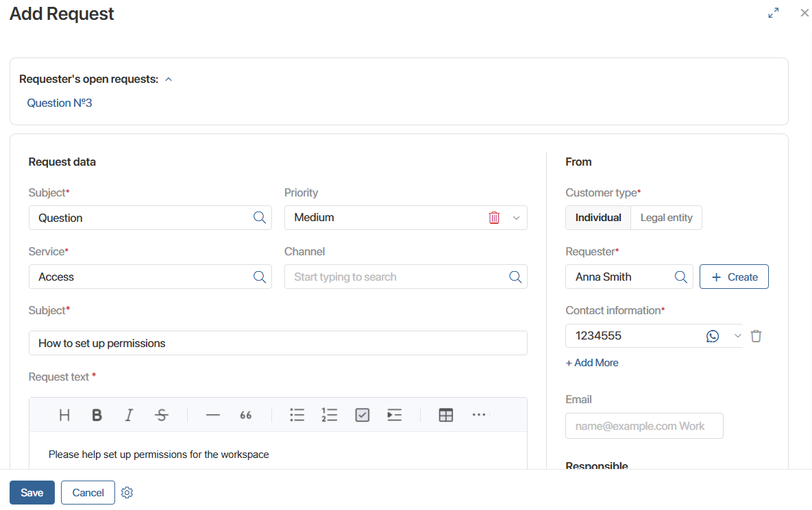Apply strikethrough formatting in editor toolbar
Image resolution: width=812 pixels, height=510 pixels.
pos(162,415)
